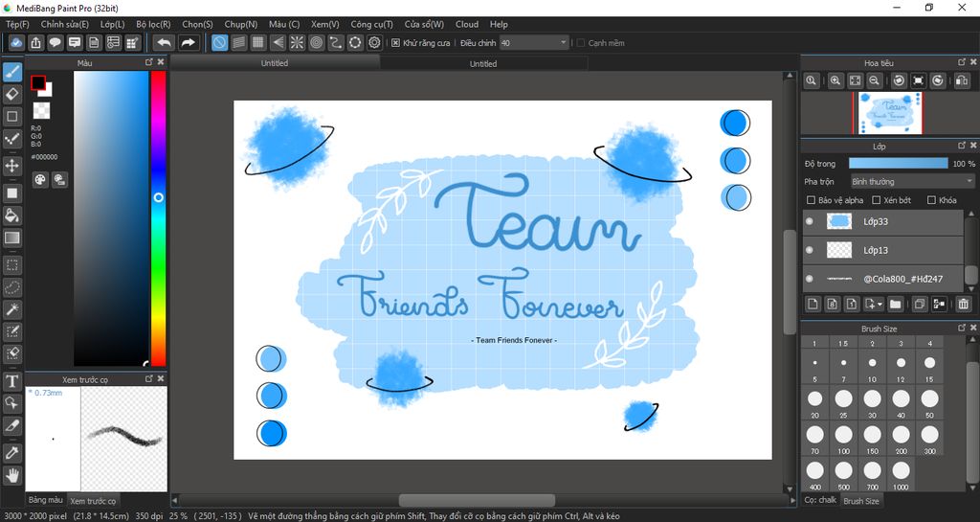Screen dimensions: 980x522
Task: Check Khóa lock option
Action: click(x=931, y=200)
